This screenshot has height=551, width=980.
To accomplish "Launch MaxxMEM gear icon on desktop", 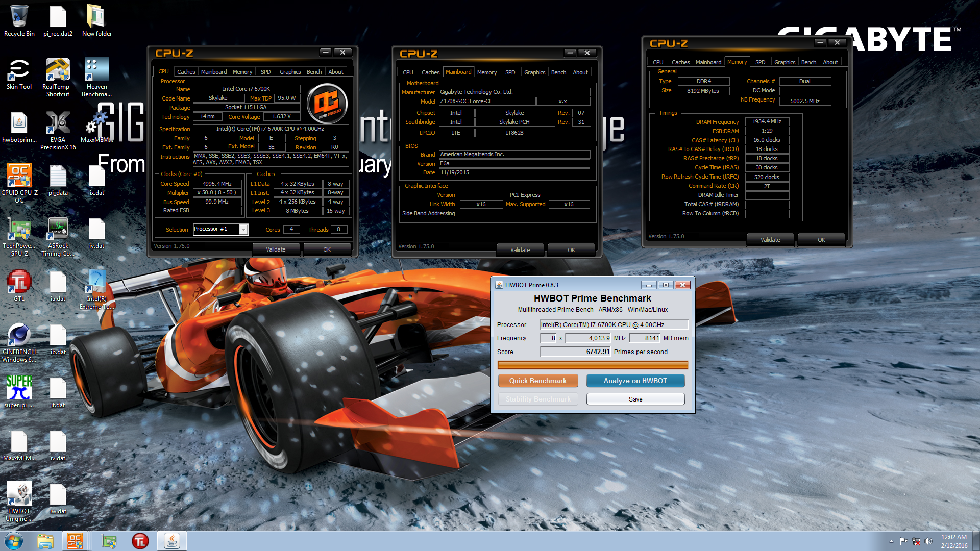I will point(96,127).
